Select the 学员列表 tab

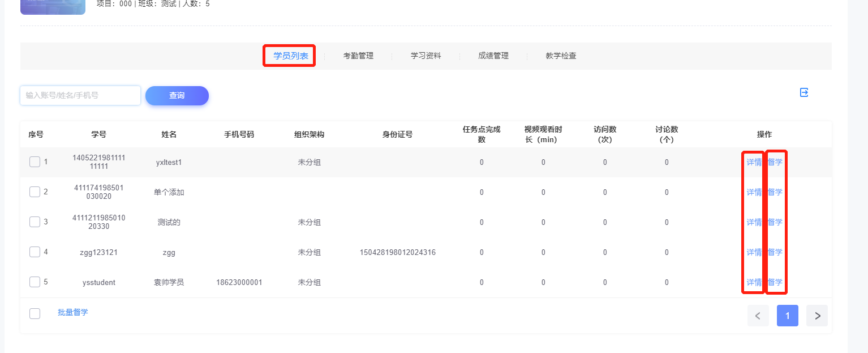[290, 56]
